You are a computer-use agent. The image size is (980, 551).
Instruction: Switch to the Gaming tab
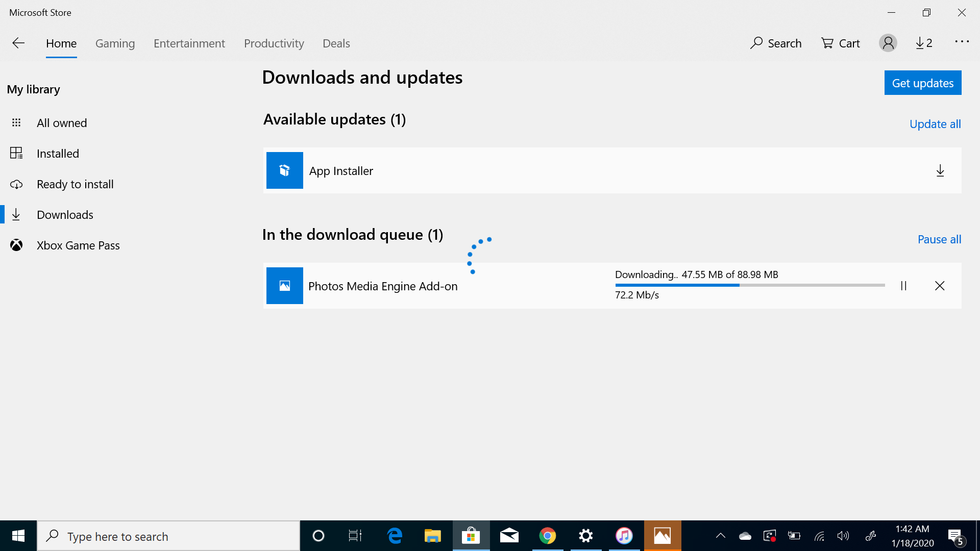[x=115, y=43]
